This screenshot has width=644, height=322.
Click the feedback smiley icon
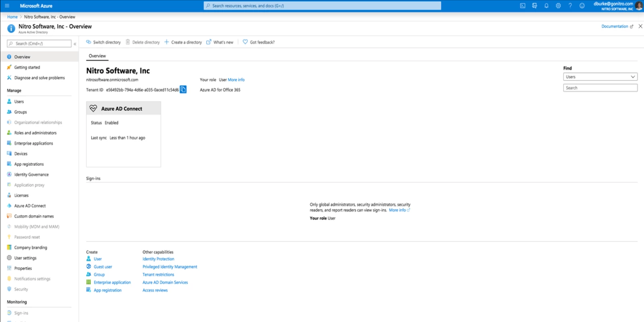click(x=582, y=6)
